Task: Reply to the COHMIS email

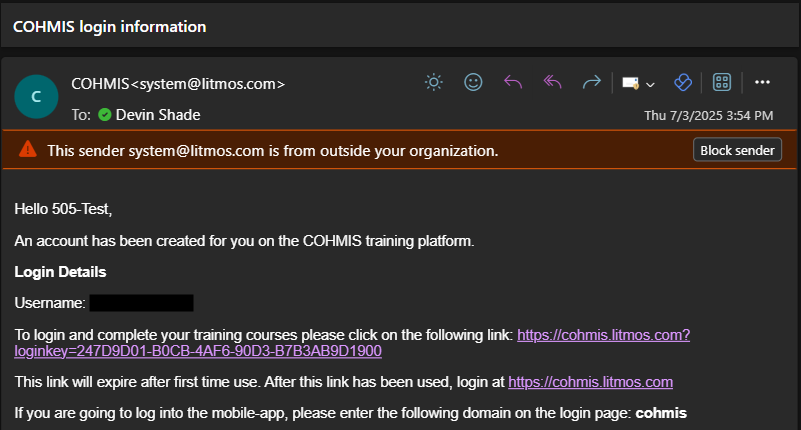Action: (x=513, y=82)
